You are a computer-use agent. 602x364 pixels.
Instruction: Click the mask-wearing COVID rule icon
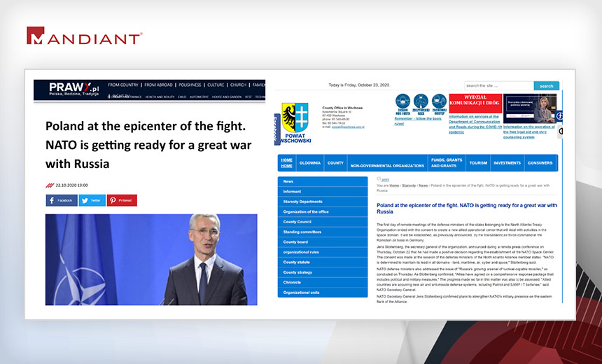point(402,104)
